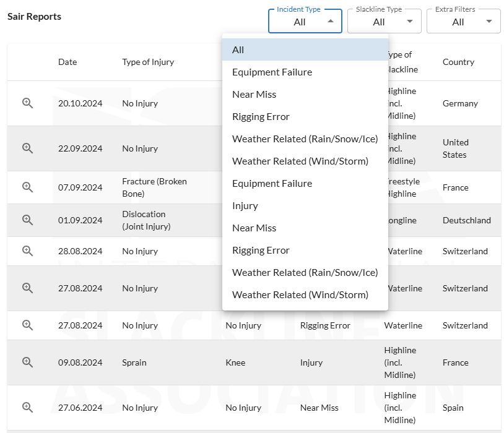Image resolution: width=504 pixels, height=433 pixels.
Task: Expand the Slackline Type dropdown
Action: [x=384, y=22]
